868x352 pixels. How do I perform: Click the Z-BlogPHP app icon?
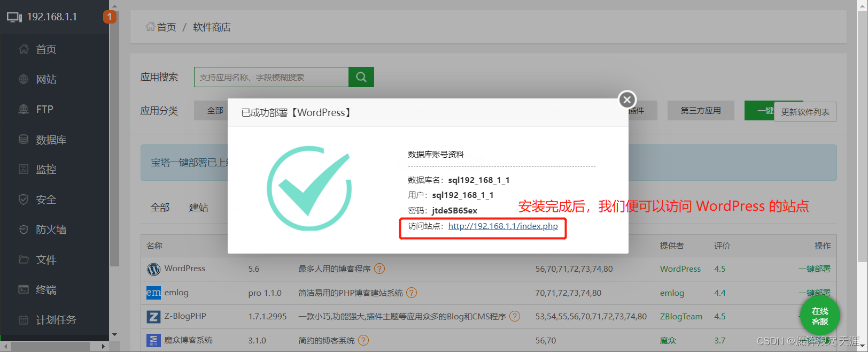[153, 317]
